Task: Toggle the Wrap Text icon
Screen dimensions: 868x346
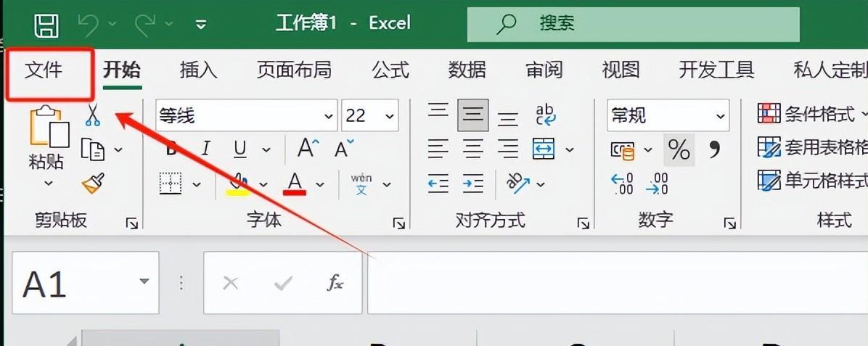Action: [545, 115]
